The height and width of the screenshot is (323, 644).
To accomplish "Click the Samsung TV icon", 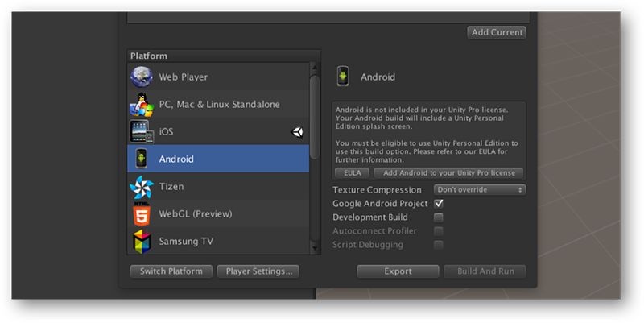I will pos(142,241).
